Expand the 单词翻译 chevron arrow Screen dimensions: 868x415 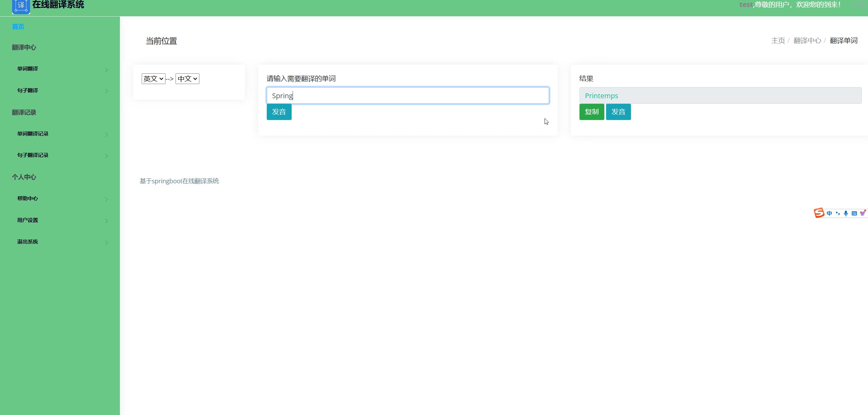pyautogui.click(x=106, y=70)
